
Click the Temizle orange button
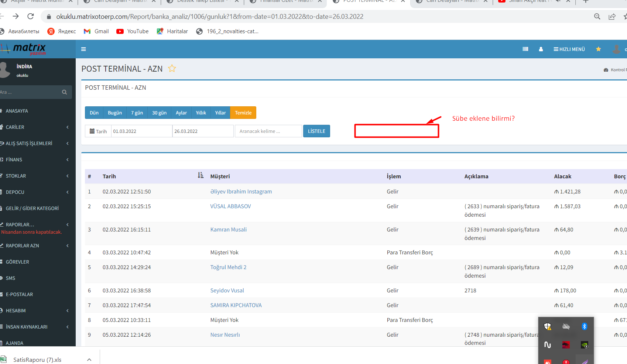pos(243,113)
